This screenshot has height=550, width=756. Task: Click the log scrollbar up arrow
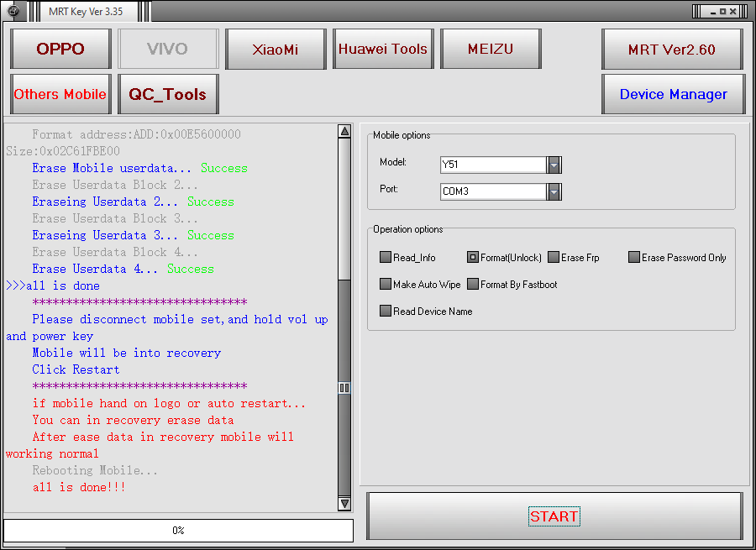tap(344, 131)
